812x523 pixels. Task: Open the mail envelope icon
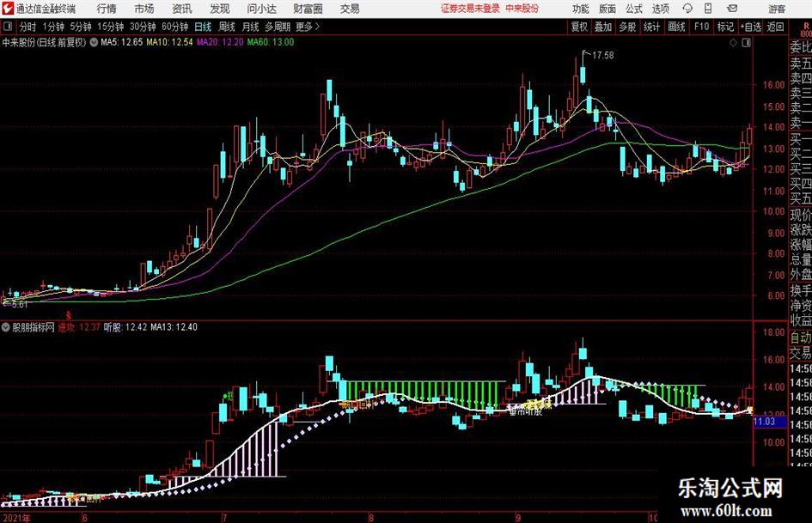pos(732,9)
